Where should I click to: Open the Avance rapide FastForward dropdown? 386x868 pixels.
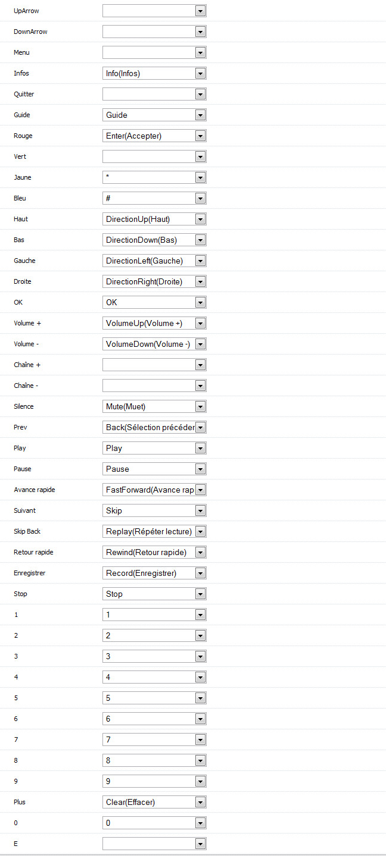tap(154, 490)
